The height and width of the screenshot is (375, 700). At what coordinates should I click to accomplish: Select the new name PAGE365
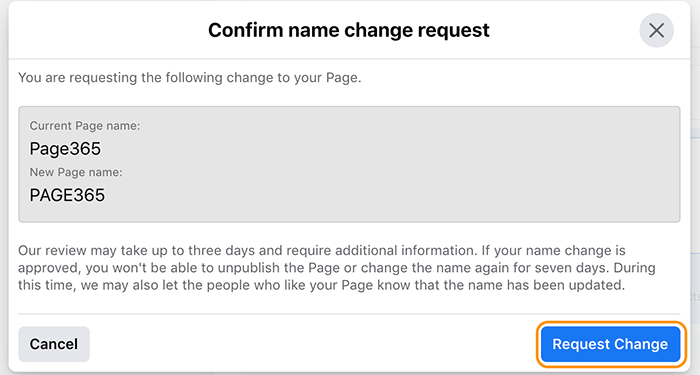click(67, 195)
